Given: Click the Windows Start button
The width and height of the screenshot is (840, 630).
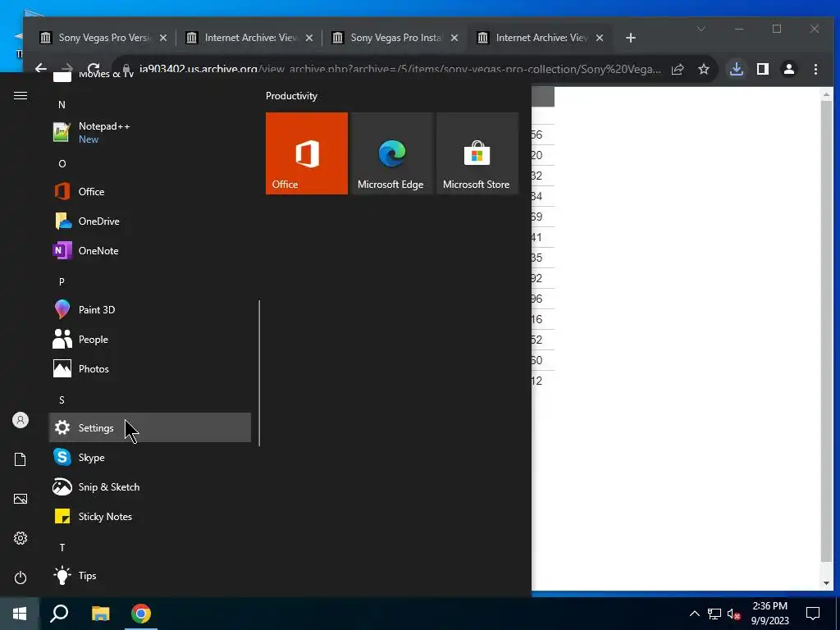Looking at the screenshot, I should point(20,614).
